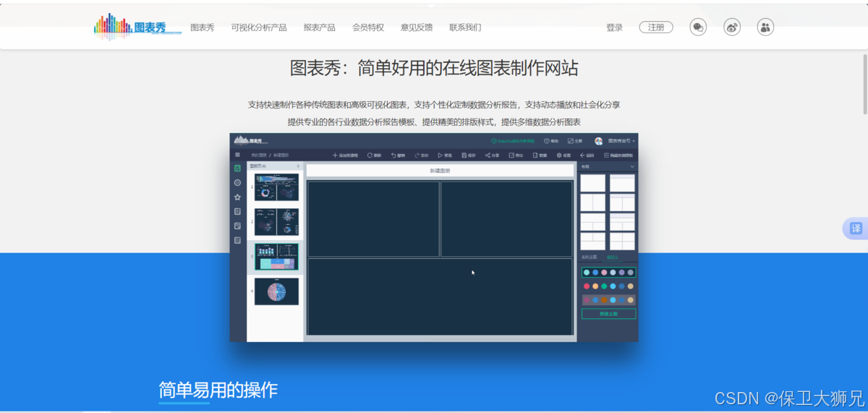
Task: Choose the single blank layout thumbnail
Action: point(592,183)
